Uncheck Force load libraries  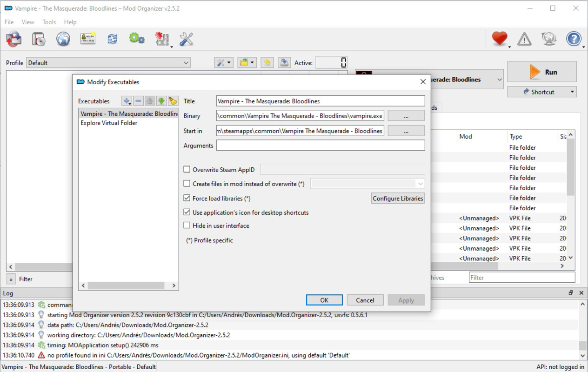[187, 198]
